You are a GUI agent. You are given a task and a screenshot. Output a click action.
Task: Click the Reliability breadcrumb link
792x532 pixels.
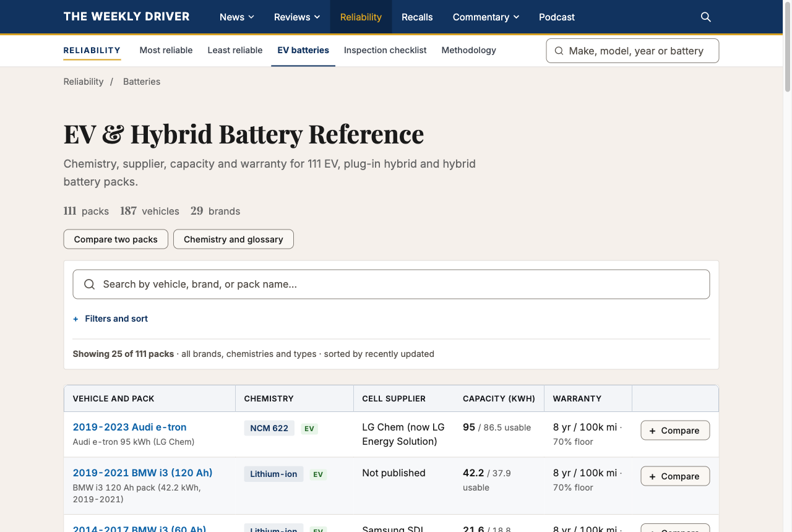point(84,82)
